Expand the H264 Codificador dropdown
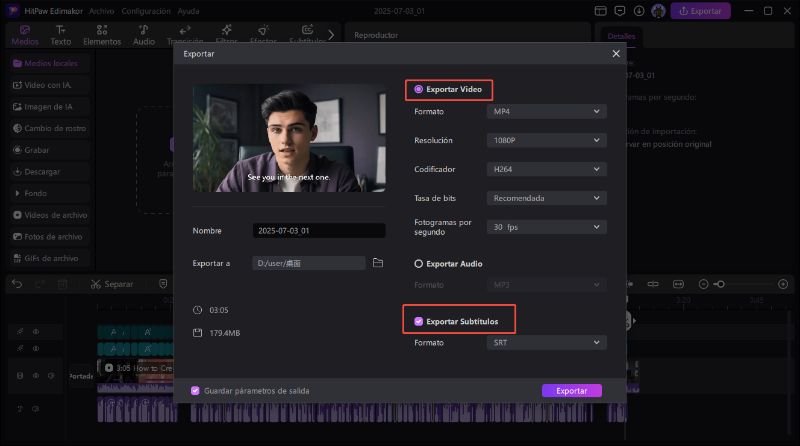This screenshot has height=446, width=800. [548, 170]
